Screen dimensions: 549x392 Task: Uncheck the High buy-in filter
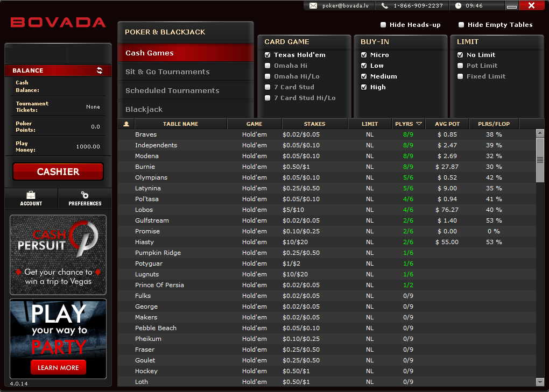[x=364, y=88]
